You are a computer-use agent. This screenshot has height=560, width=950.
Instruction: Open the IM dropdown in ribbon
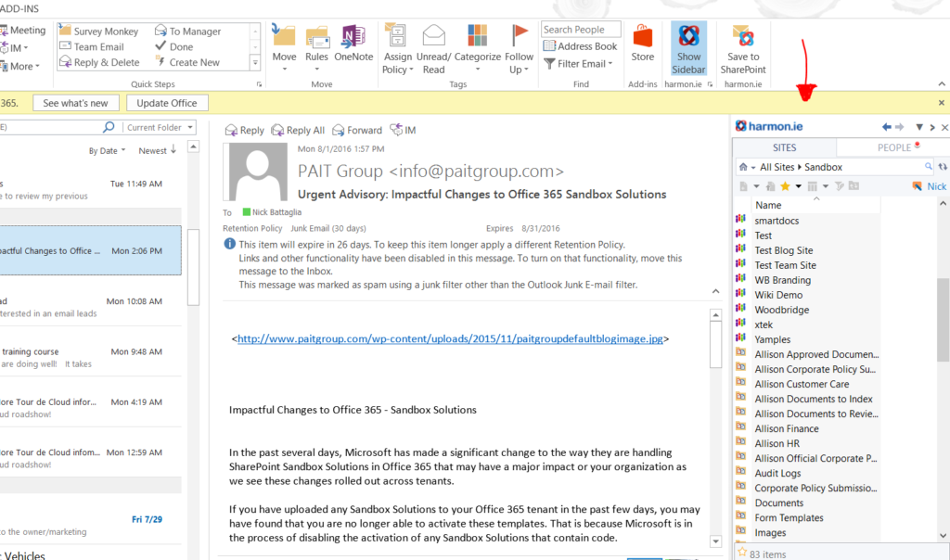(15, 48)
